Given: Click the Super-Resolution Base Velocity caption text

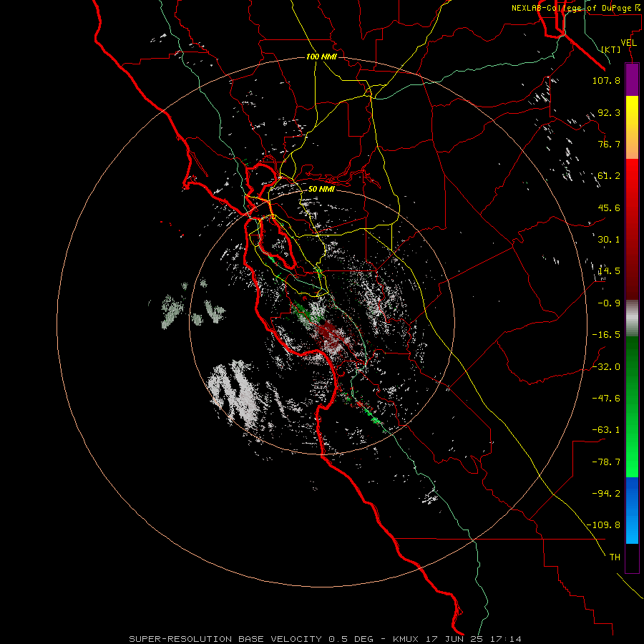Looking at the screenshot, I should 325,639.
